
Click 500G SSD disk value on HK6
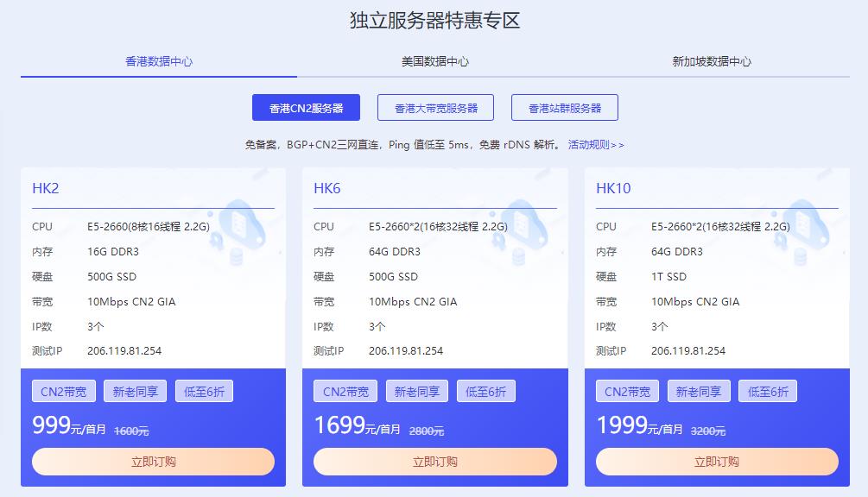point(394,276)
